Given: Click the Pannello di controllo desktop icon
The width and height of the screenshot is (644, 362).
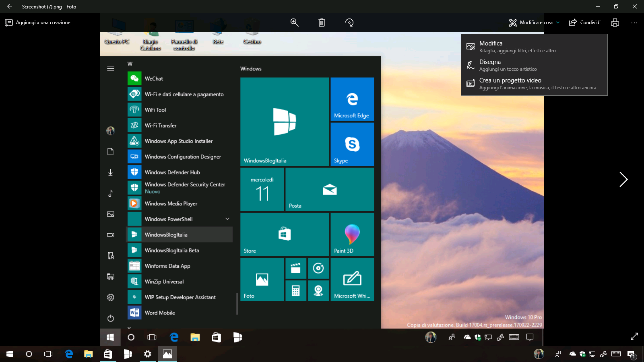Looking at the screenshot, I should pos(184,35).
